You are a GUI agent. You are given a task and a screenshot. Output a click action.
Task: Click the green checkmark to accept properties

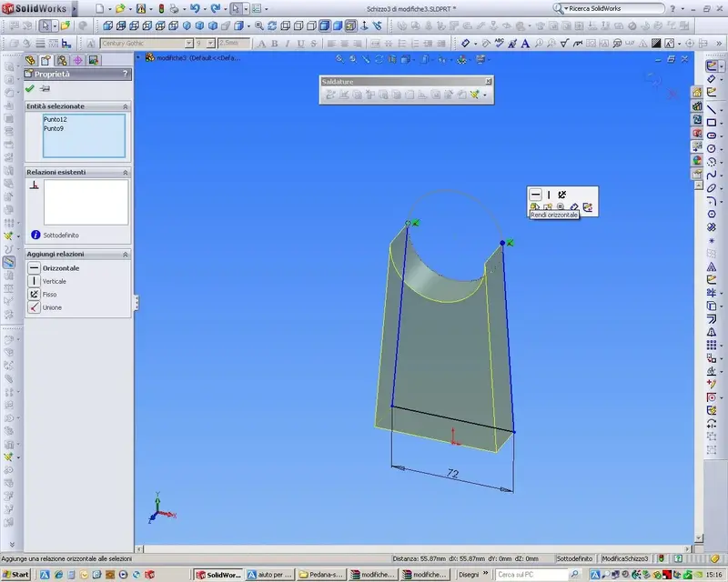pos(30,88)
